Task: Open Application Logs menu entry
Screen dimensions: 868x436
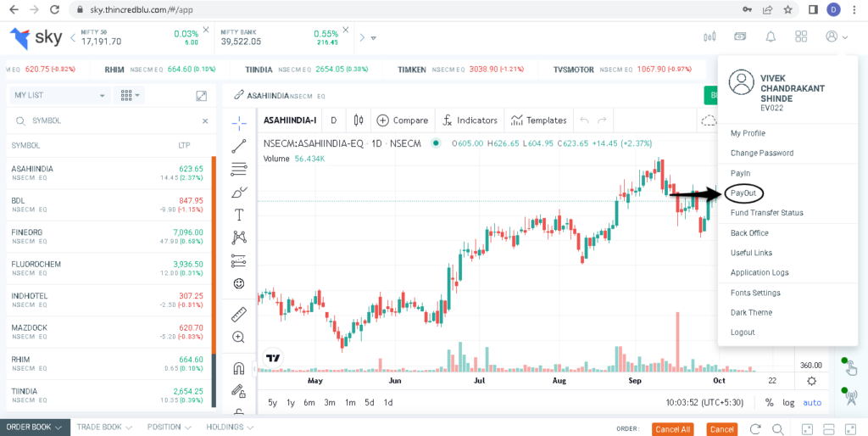Action: [759, 272]
